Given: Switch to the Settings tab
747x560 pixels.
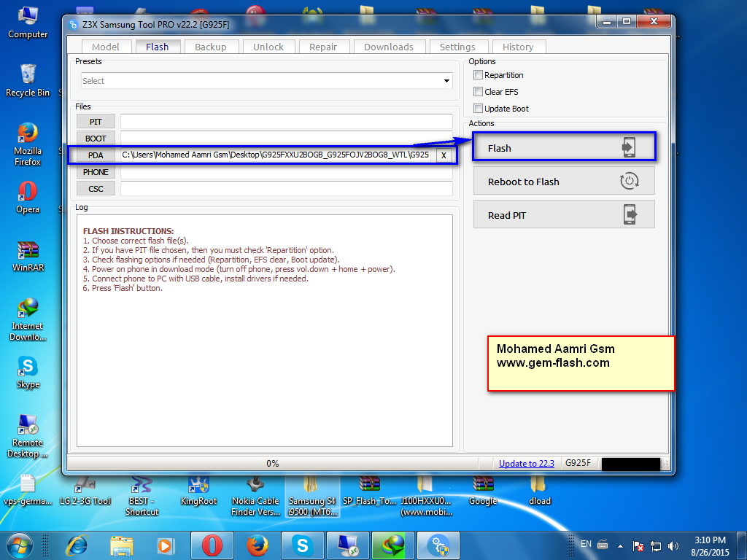Looking at the screenshot, I should (x=458, y=47).
